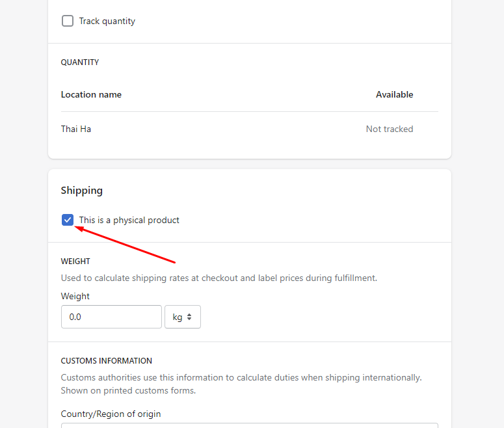Image resolution: width=504 pixels, height=428 pixels.
Task: Select the Thai Ha location row
Action: tap(76, 129)
